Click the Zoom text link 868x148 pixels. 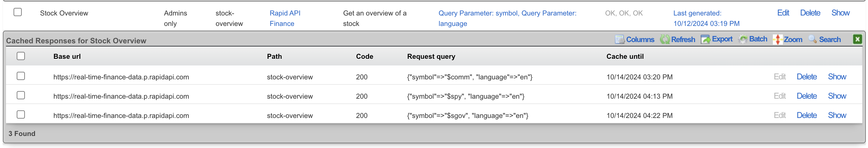pyautogui.click(x=793, y=40)
